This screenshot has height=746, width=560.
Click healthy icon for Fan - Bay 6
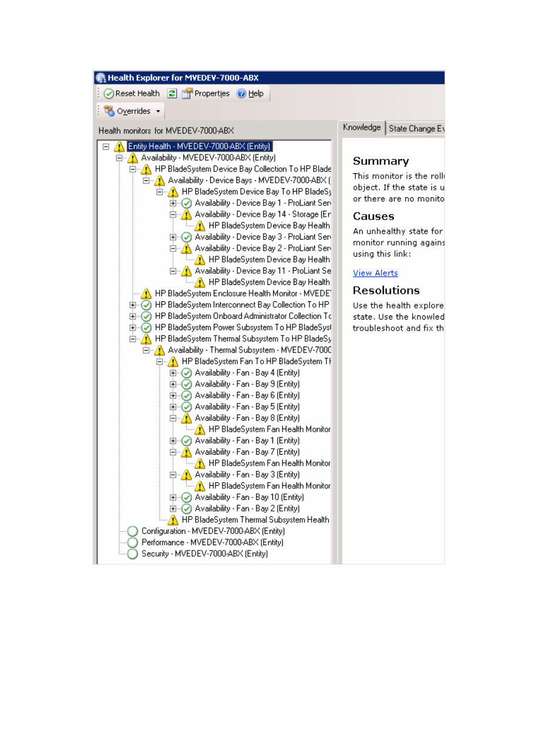point(187,395)
